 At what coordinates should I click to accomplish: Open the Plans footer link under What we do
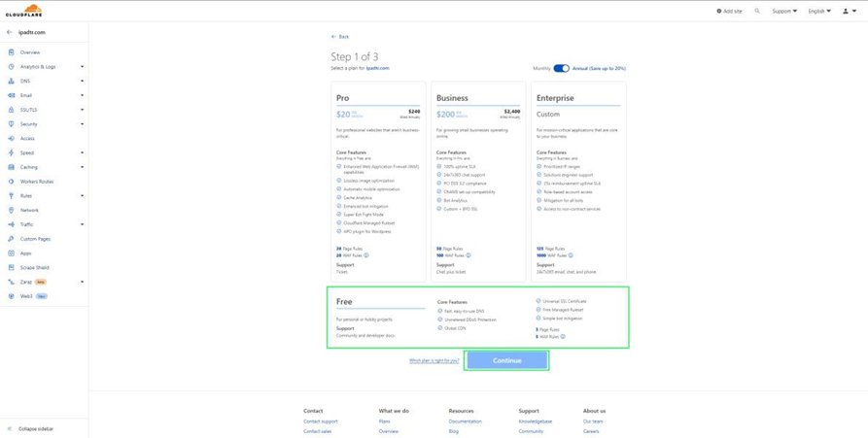(x=384, y=421)
